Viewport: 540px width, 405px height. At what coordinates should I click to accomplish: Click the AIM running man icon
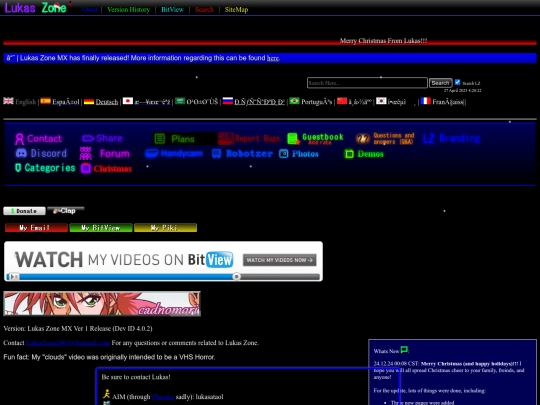coord(107,394)
